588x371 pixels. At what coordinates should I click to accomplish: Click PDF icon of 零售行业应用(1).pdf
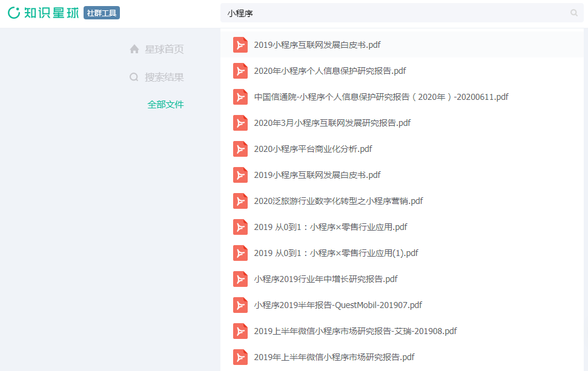pyautogui.click(x=240, y=254)
